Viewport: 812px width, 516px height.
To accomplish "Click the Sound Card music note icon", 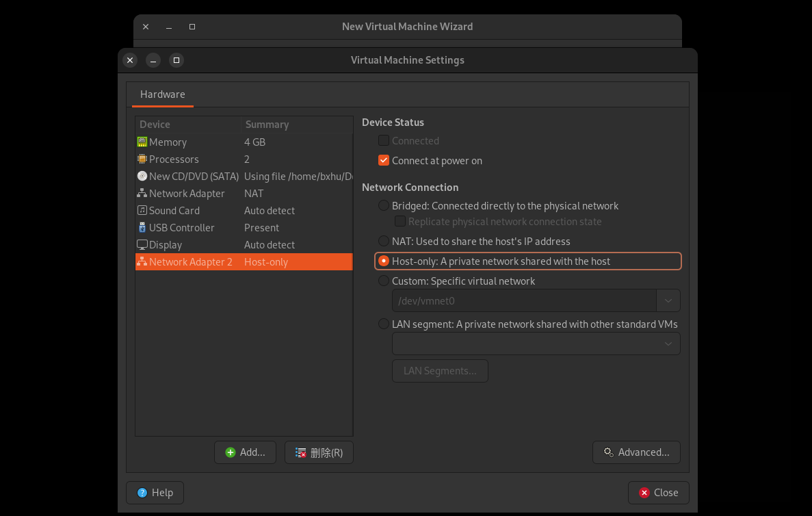I will [x=142, y=211].
